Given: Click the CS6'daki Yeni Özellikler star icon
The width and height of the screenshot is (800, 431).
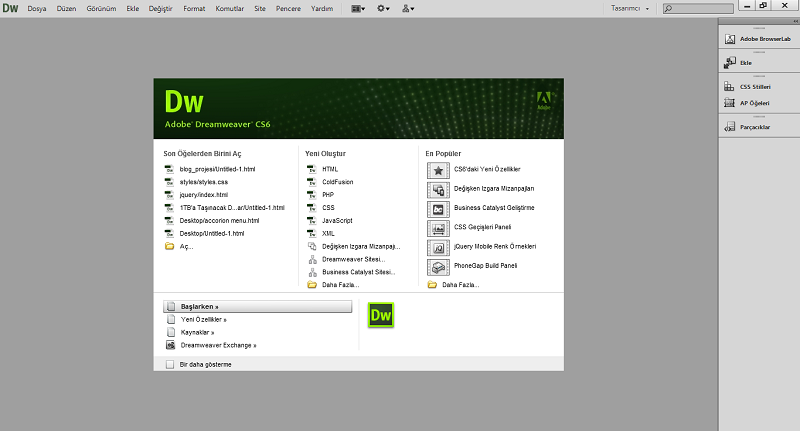Looking at the screenshot, I should [x=438, y=170].
